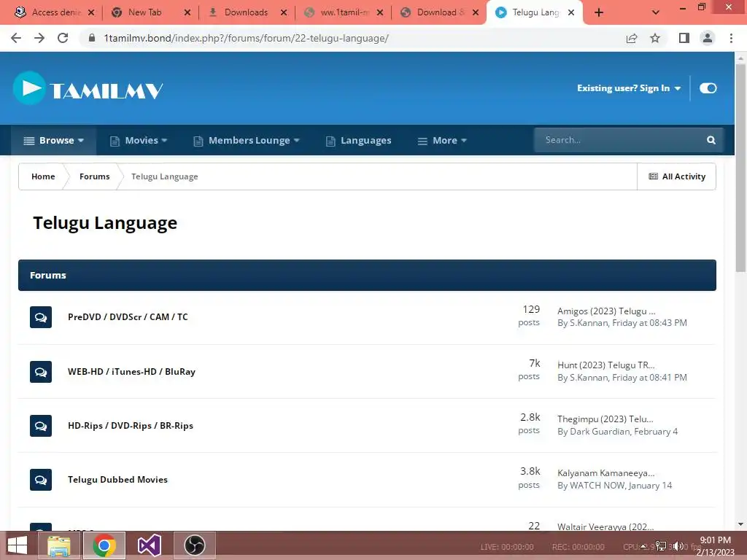Image resolution: width=747 pixels, height=560 pixels.
Task: Click the taskbar clock 9:01 PM
Action: click(x=715, y=540)
